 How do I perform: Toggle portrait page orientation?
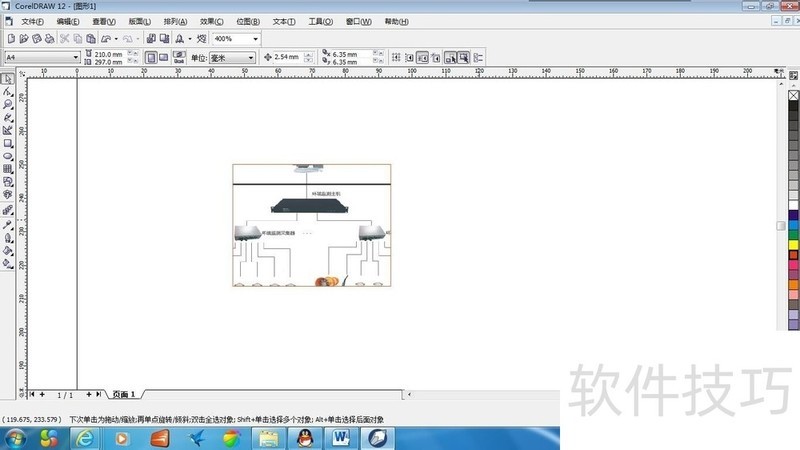coord(151,58)
